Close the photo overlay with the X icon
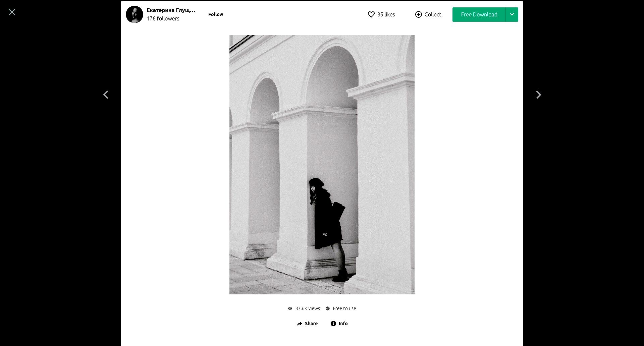This screenshot has width=644, height=346. click(12, 12)
